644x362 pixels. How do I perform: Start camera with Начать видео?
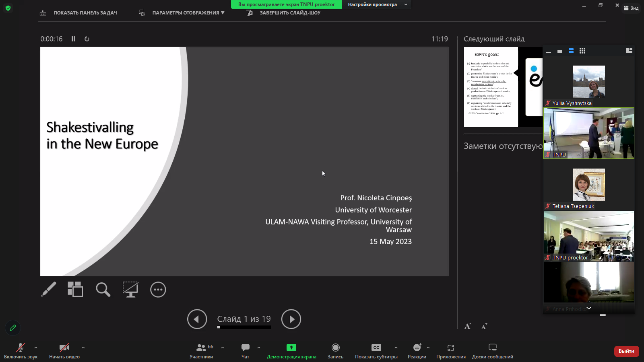pos(64,351)
